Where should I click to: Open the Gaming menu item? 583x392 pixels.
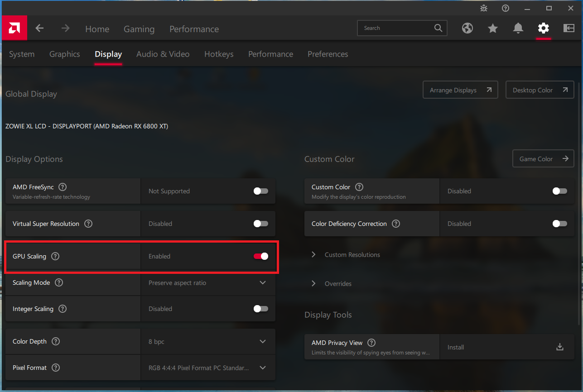click(139, 29)
